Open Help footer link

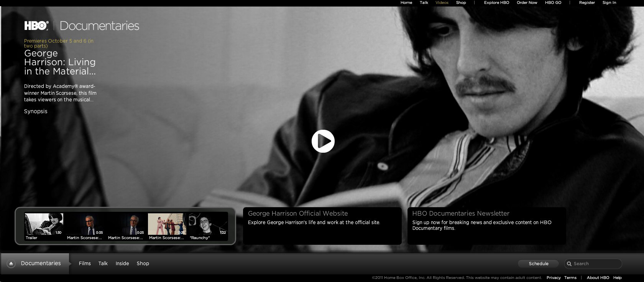point(618,278)
